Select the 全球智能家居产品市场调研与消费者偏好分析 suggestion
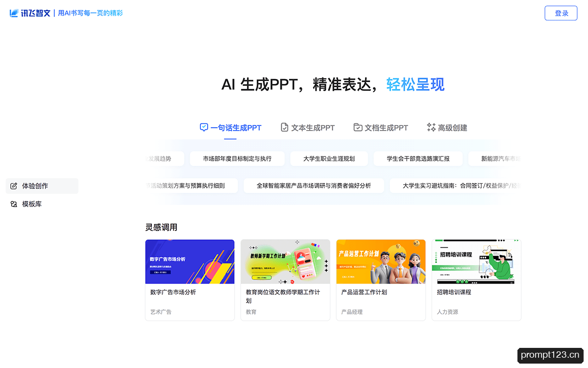Viewport: 588px width, 368px height. (x=314, y=185)
